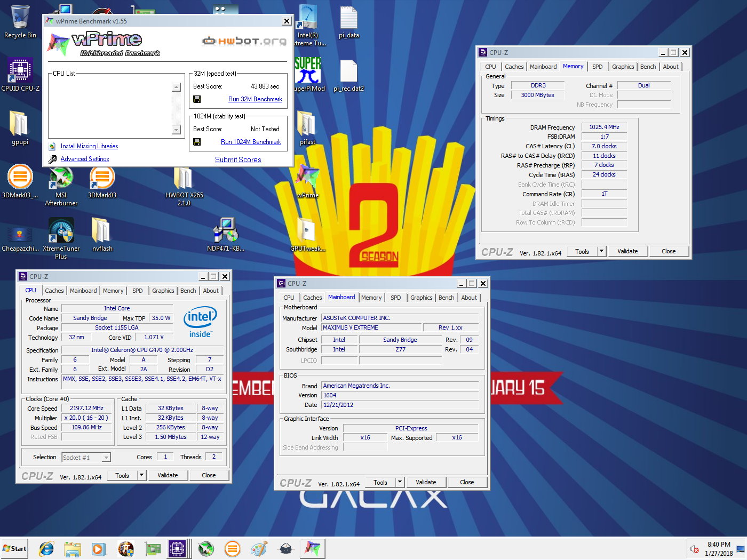Open Windows Explorer from the taskbar
Viewport: 747px width, 560px height.
pyautogui.click(x=73, y=548)
